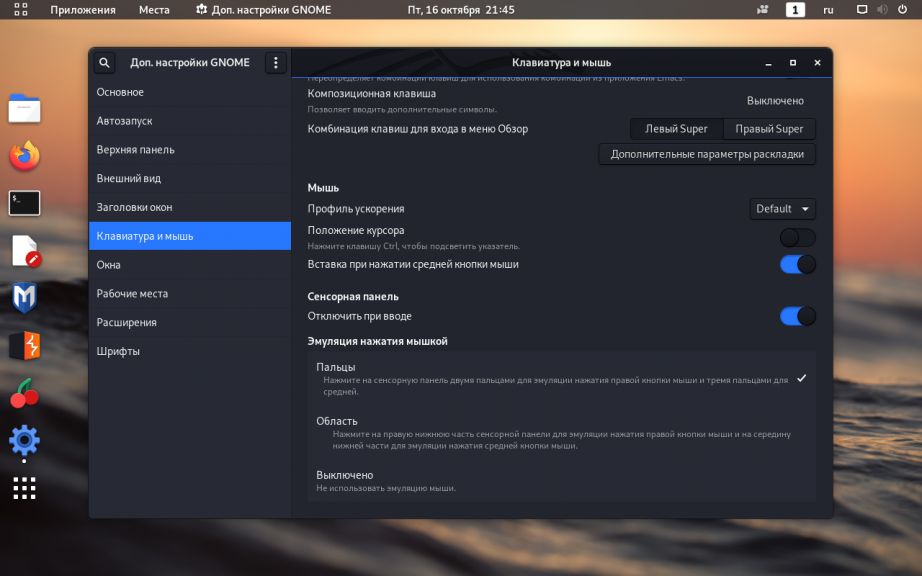Show all applications grid in the dock

pos(24,488)
